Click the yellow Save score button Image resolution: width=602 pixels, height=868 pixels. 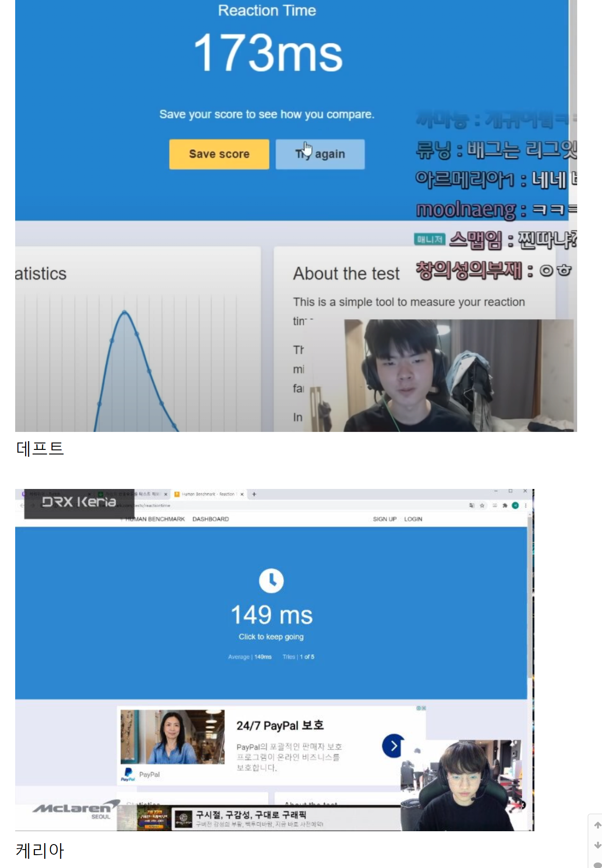pyautogui.click(x=219, y=154)
